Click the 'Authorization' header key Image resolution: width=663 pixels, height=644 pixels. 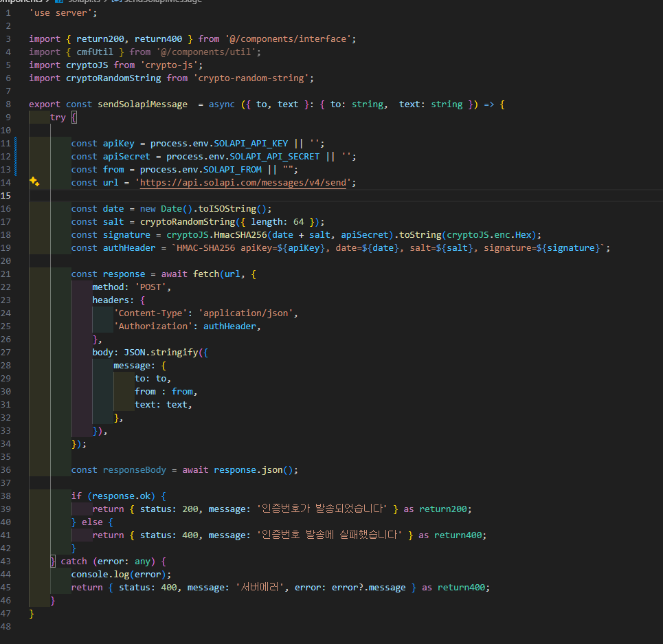click(153, 326)
